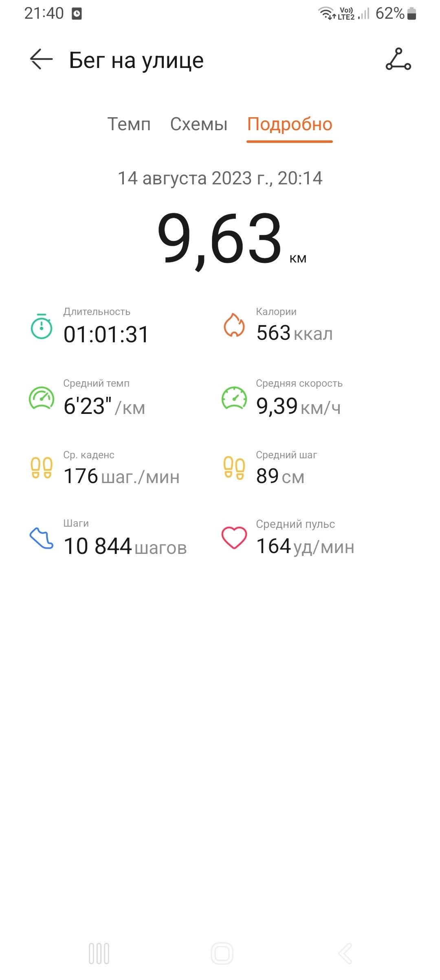Tap the average pace gauge icon
440x980 pixels.
(x=42, y=398)
